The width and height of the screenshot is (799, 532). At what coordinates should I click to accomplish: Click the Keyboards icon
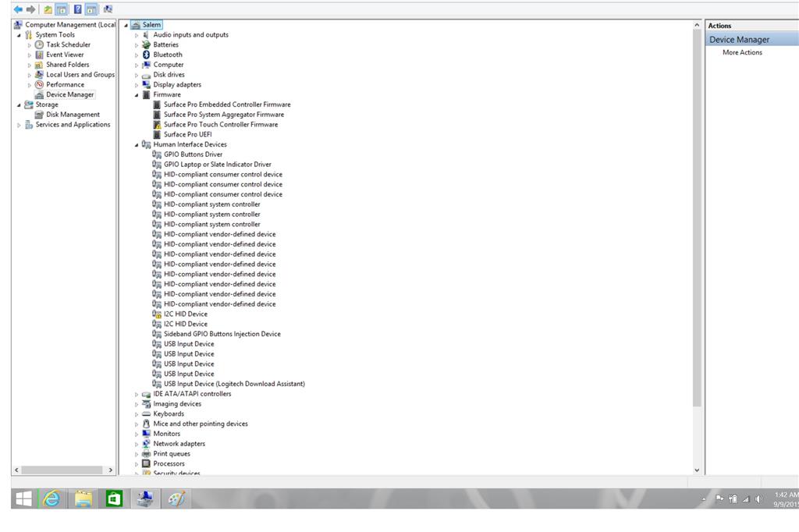(x=146, y=413)
